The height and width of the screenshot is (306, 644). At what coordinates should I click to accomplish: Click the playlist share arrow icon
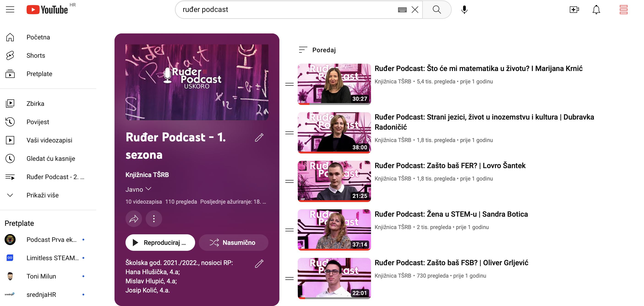click(134, 219)
